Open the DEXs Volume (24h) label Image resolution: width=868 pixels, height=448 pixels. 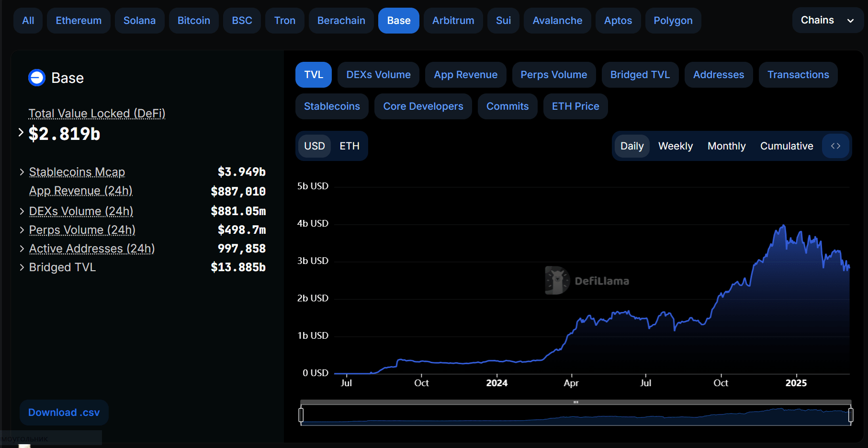point(81,211)
